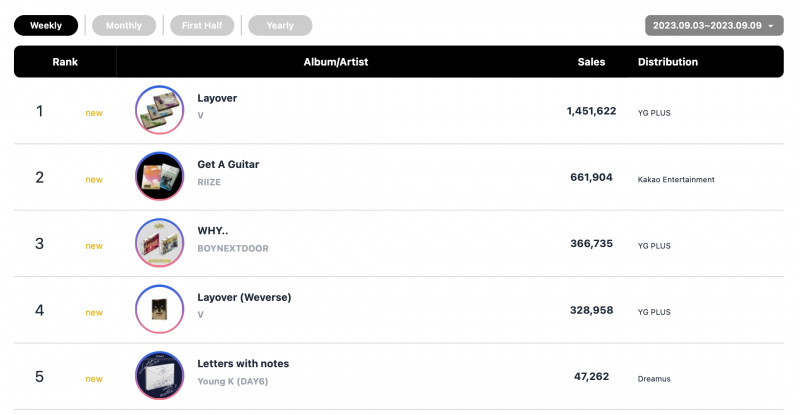This screenshot has height=415, width=800.
Task: Click the Sales column header
Action: 591,62
